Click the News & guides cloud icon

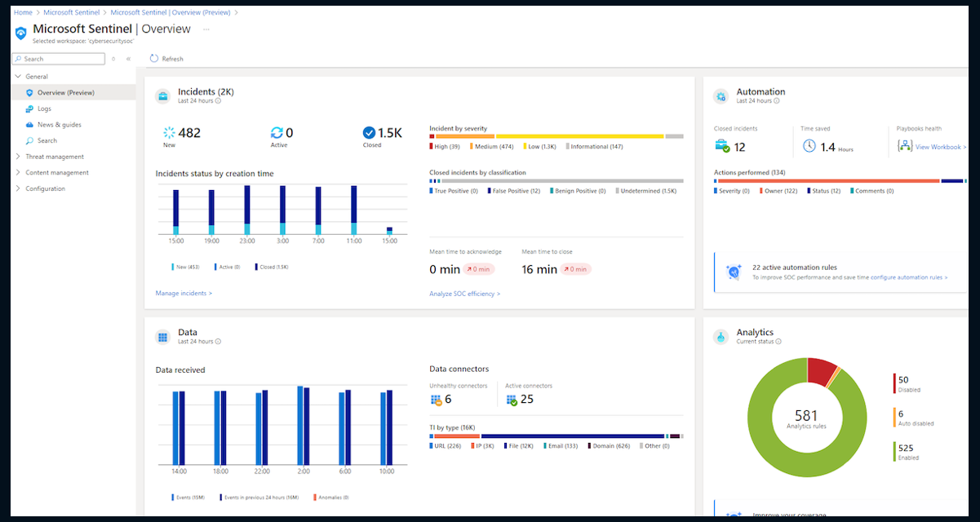click(29, 125)
